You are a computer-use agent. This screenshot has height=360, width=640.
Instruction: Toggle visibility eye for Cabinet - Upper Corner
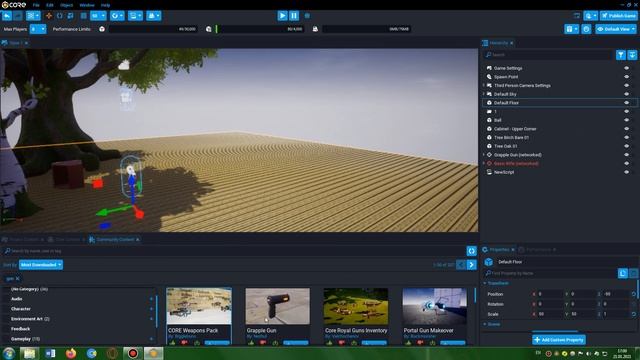pyautogui.click(x=627, y=129)
